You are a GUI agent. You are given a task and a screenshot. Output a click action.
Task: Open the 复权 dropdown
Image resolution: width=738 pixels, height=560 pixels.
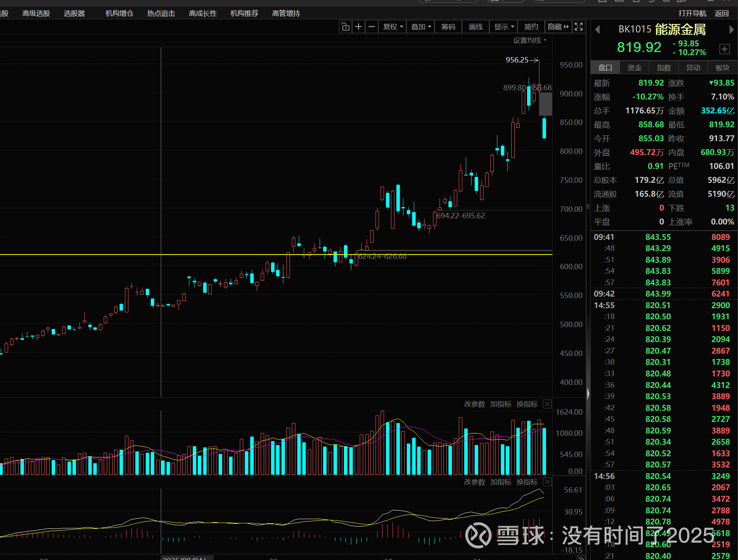point(393,27)
